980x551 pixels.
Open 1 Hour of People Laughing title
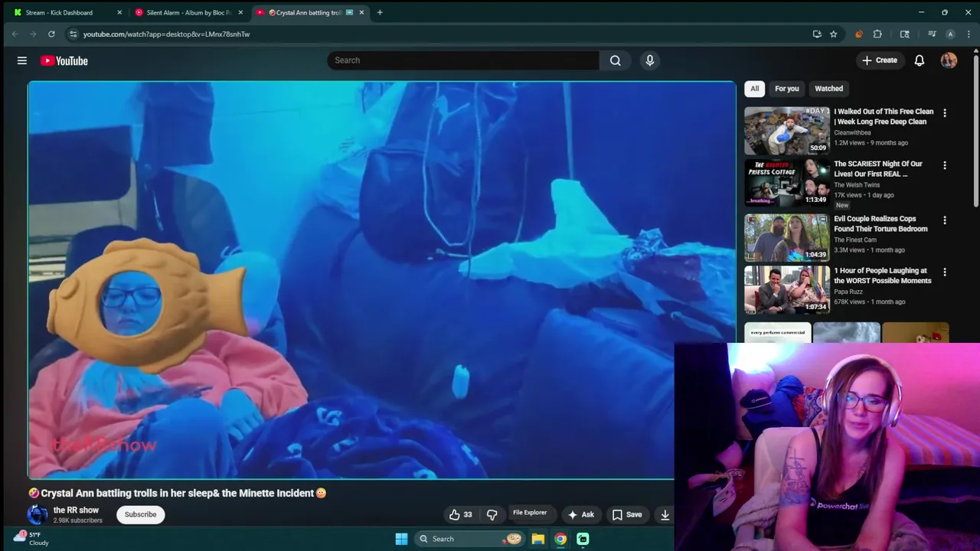pos(883,275)
